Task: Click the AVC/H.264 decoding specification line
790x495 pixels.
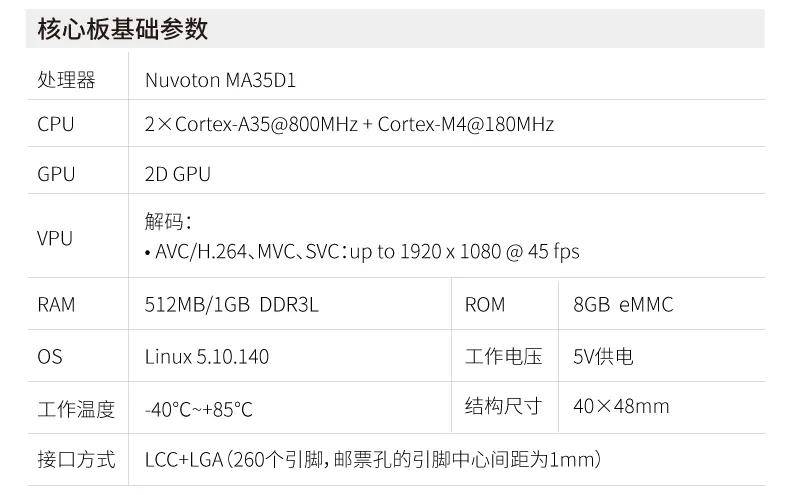Action: click(x=362, y=251)
